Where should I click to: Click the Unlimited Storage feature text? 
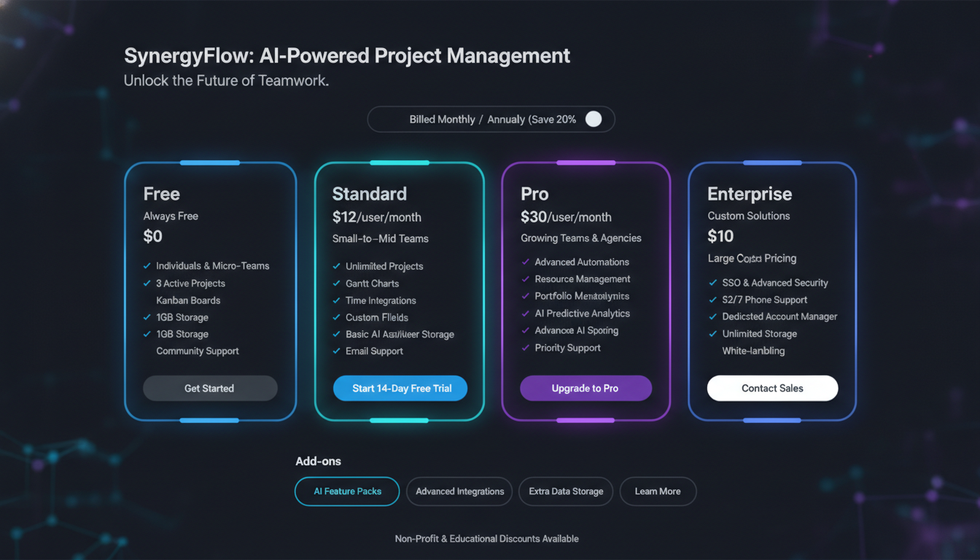(760, 333)
